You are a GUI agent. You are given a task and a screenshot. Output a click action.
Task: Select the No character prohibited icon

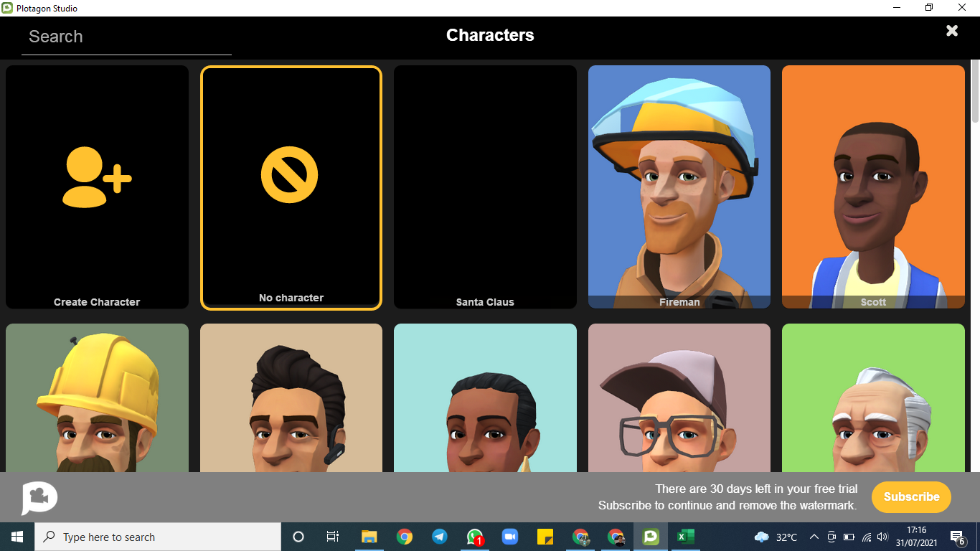point(290,175)
